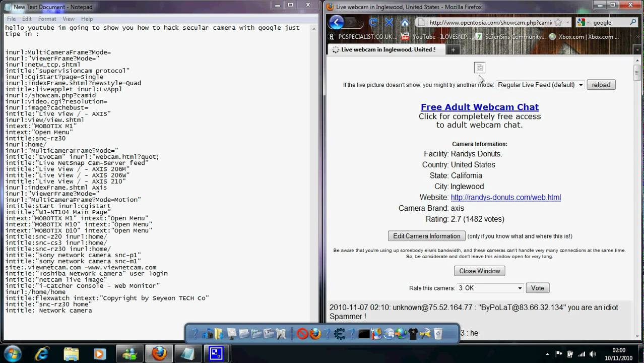The height and width of the screenshot is (363, 644).
Task: Click 'site:.viewnetcam.com' line in Notepad
Action: point(81,268)
